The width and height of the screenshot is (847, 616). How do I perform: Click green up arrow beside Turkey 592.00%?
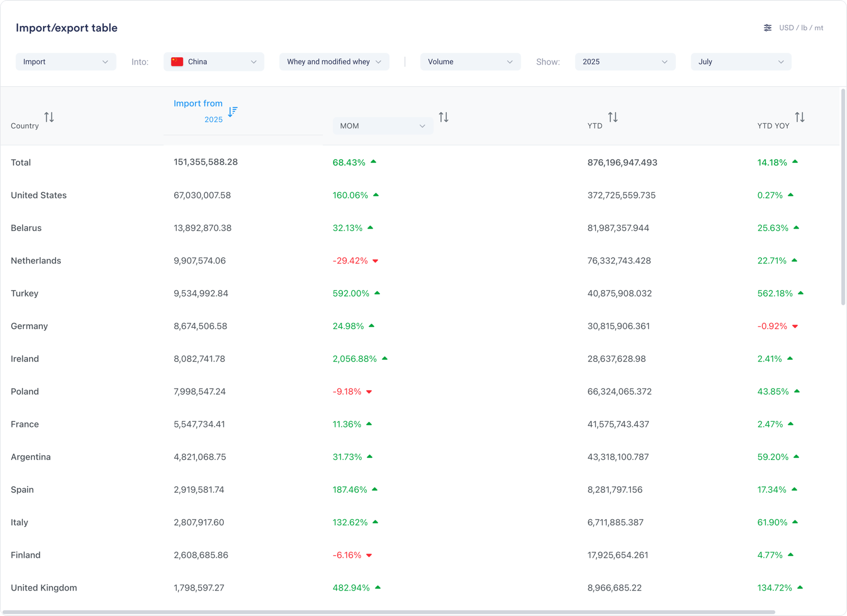point(377,293)
